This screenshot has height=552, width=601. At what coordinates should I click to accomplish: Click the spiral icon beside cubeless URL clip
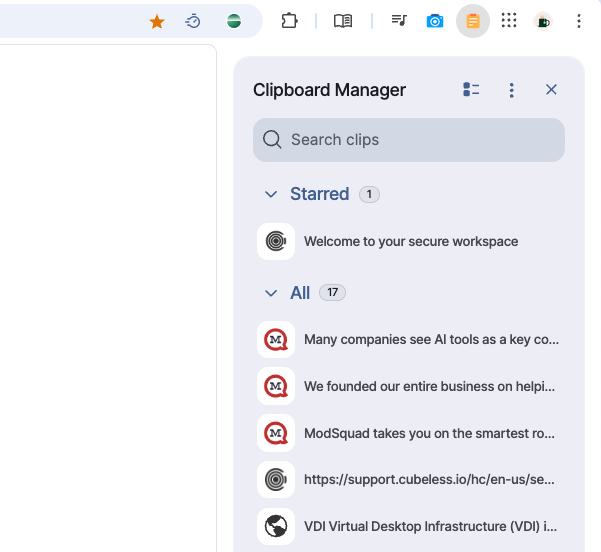(x=276, y=480)
